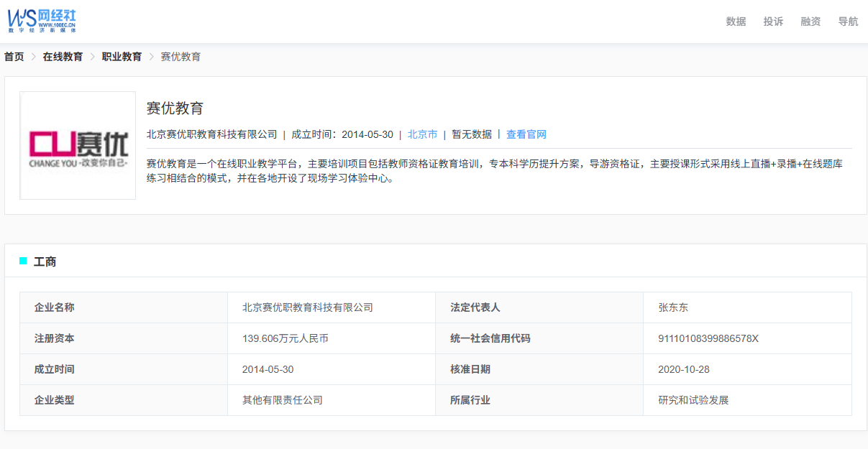Click the 企业名称 table label
Screen dimensions: 868x449
(54, 307)
